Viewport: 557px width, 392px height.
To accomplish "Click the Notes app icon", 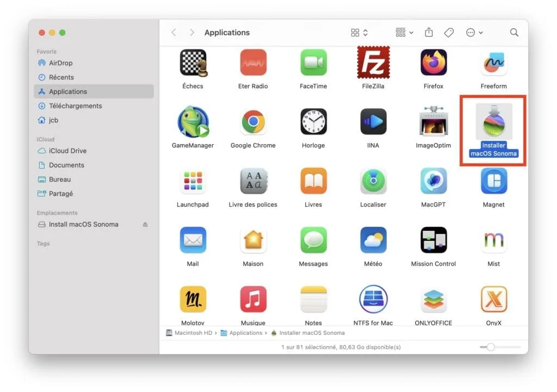I will click(x=313, y=300).
